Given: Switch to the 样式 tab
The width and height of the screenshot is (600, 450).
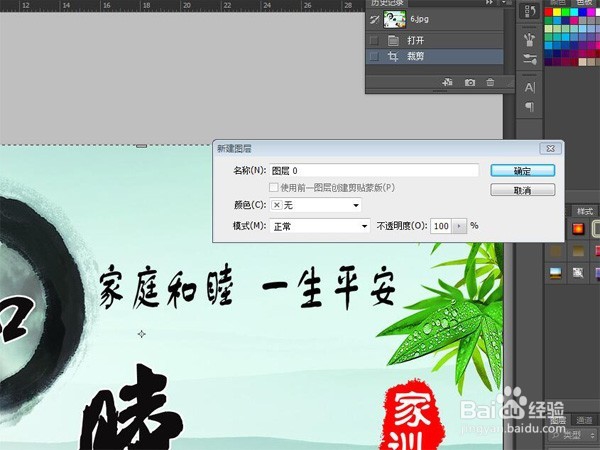Looking at the screenshot, I should click(585, 211).
